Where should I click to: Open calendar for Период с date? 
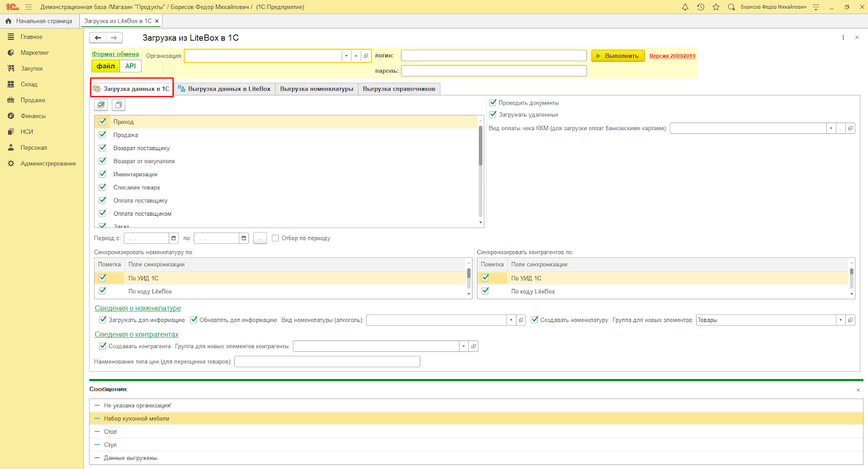click(174, 238)
